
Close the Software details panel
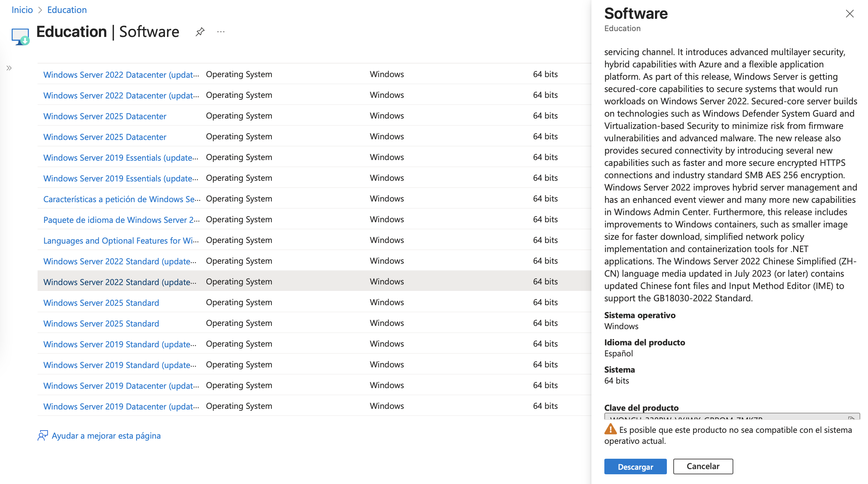click(x=850, y=14)
